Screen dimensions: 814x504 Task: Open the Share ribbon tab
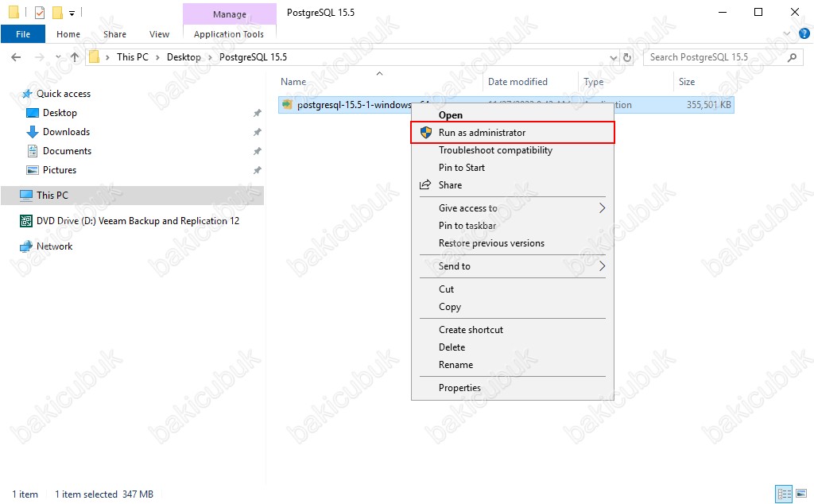coord(114,34)
